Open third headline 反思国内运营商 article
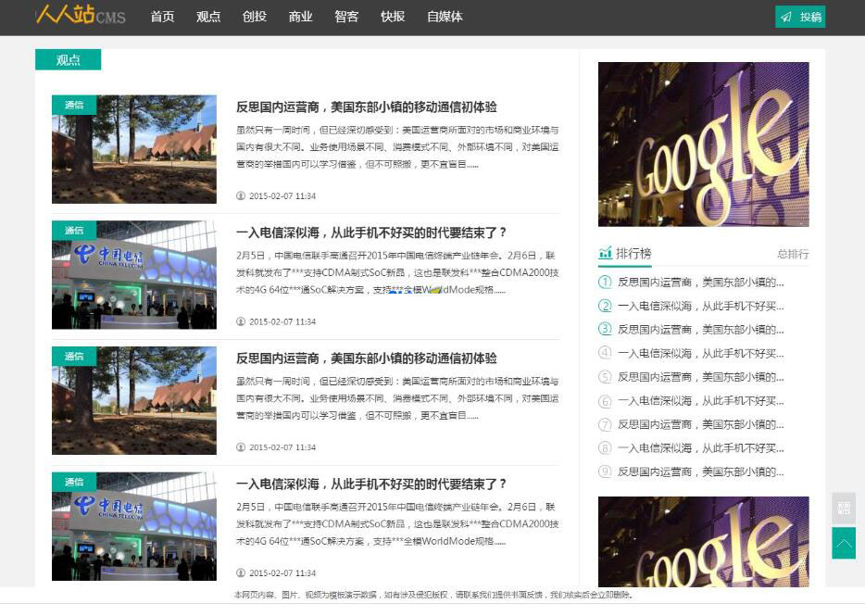Screen dimensions: 865x616 click(x=367, y=358)
